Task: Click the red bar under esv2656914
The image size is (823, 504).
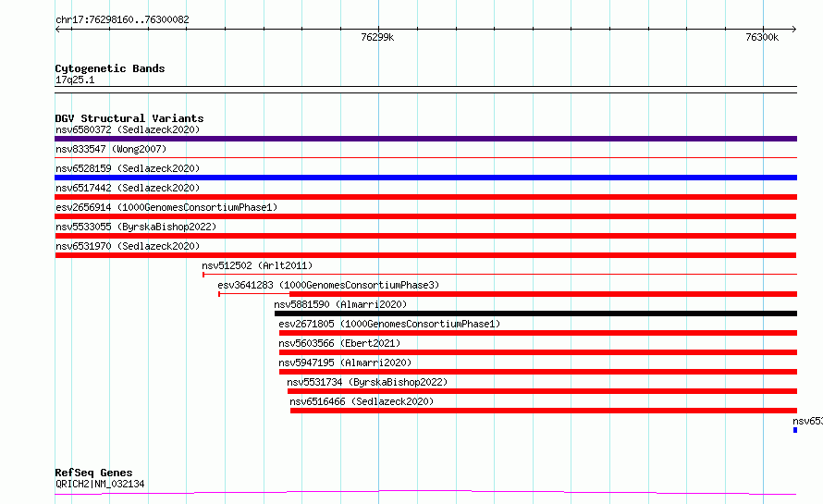Action: click(425, 216)
